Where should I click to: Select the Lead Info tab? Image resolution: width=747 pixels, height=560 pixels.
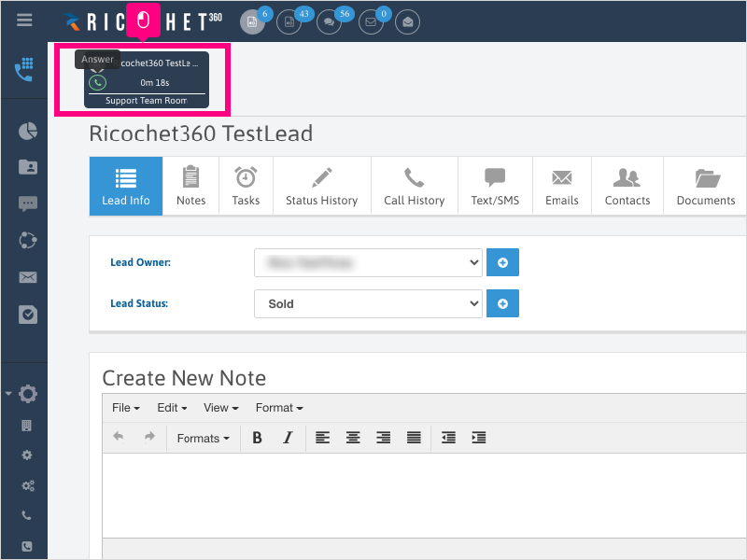click(x=126, y=186)
